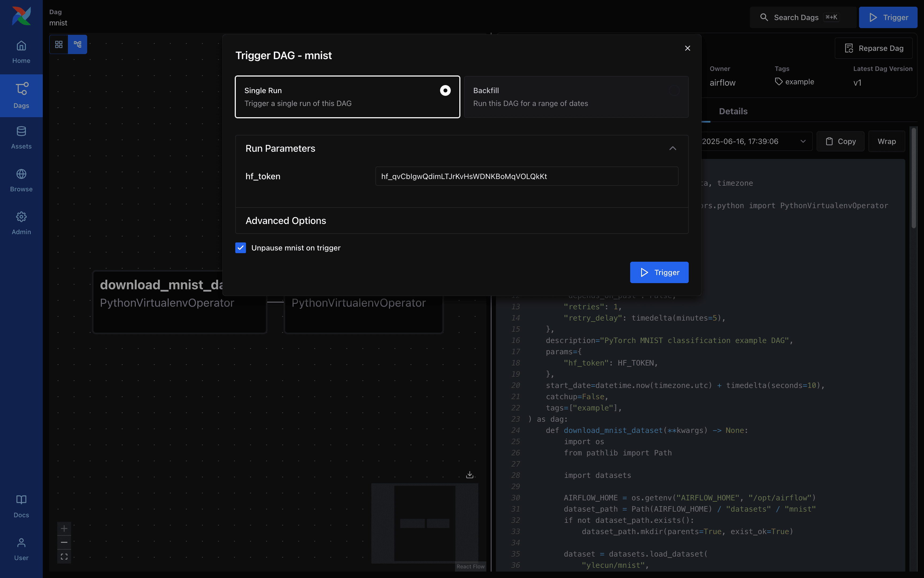924x578 pixels.
Task: Toggle Unpause mnist on trigger checkbox
Action: [x=241, y=248]
